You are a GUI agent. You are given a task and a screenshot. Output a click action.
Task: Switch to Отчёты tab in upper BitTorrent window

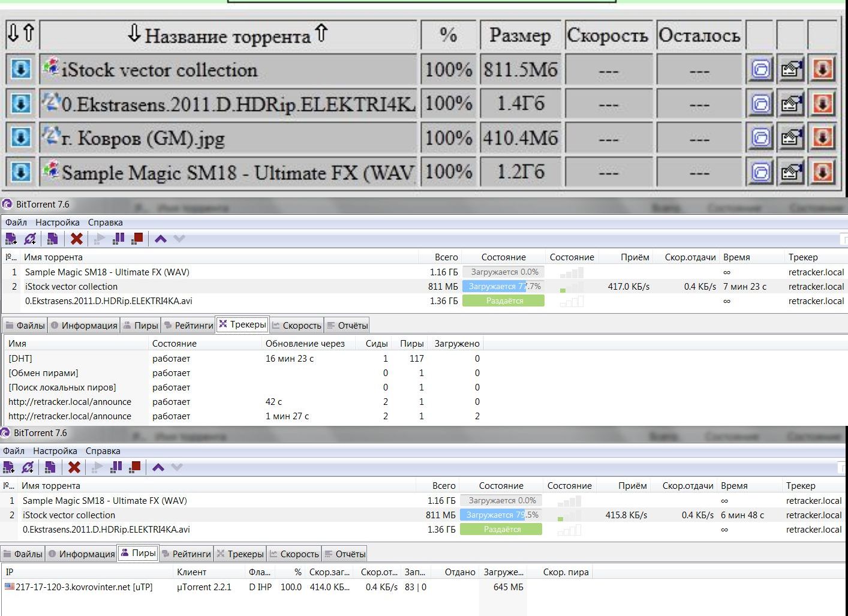(347, 325)
